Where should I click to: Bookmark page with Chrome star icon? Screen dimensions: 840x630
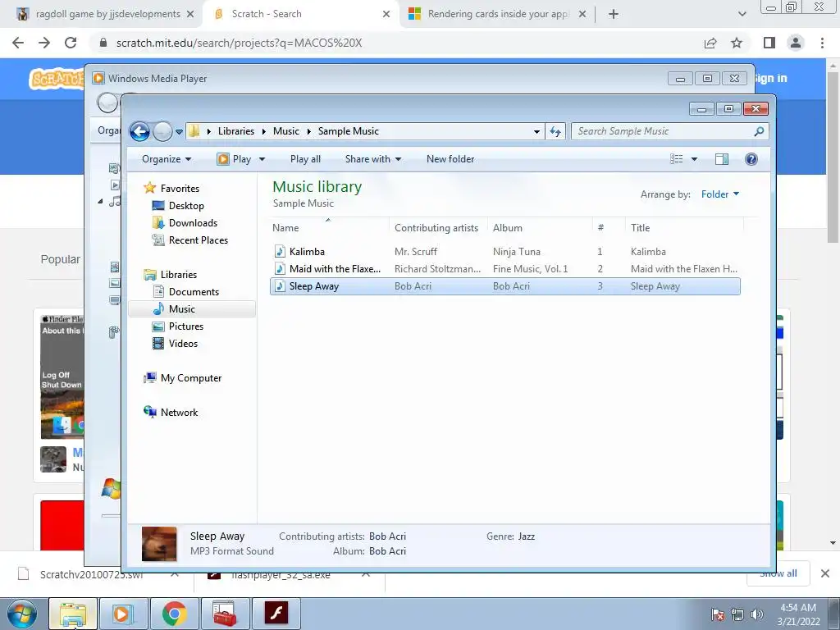click(737, 43)
